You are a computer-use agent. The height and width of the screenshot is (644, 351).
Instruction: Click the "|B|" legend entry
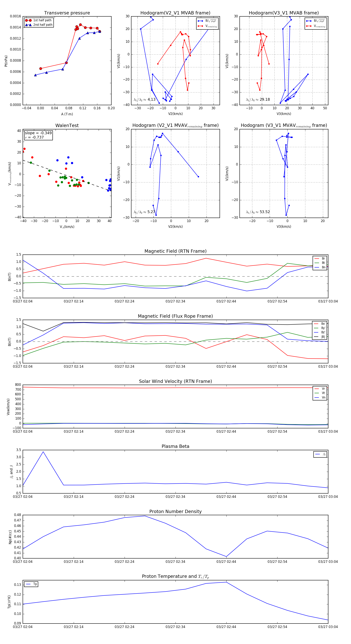pos(320,337)
